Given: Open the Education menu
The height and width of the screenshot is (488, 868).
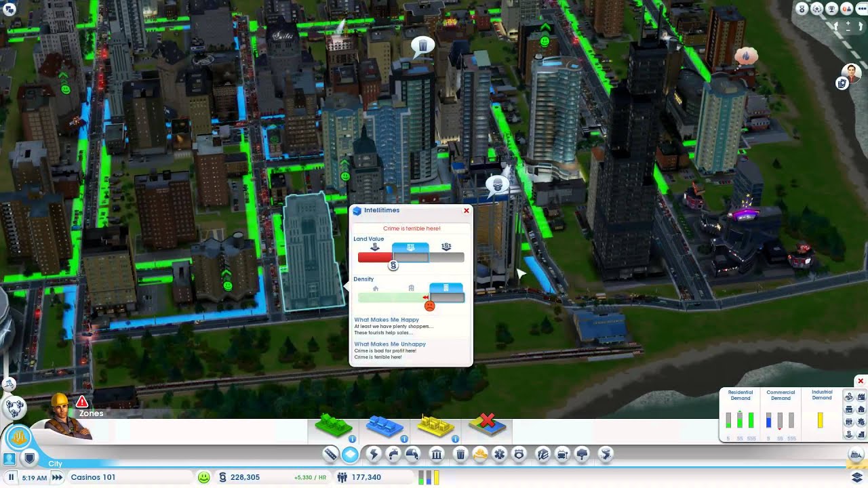Looking at the screenshot, I should pyautogui.click(x=542, y=454).
